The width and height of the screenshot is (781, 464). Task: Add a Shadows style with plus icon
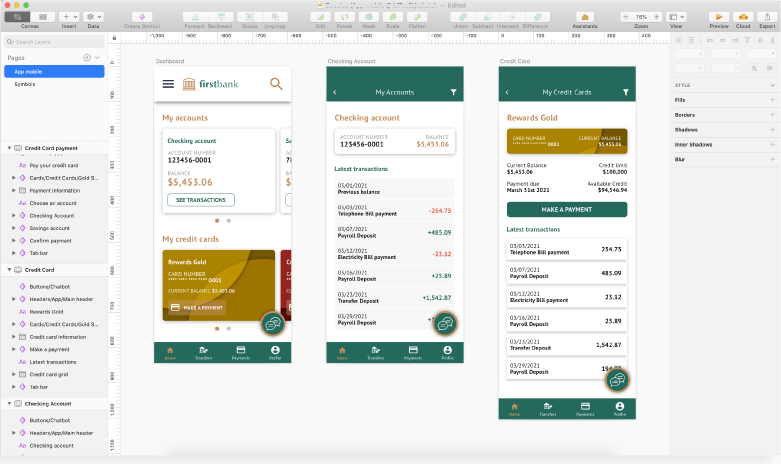click(772, 129)
